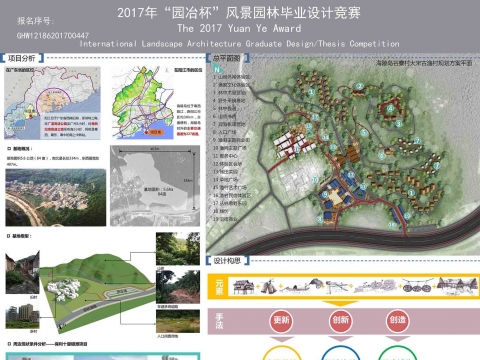Viewport: 480px width, 360px height.
Task: Click the stilt house sketch in 元素 strip
Action: (x=243, y=287)
